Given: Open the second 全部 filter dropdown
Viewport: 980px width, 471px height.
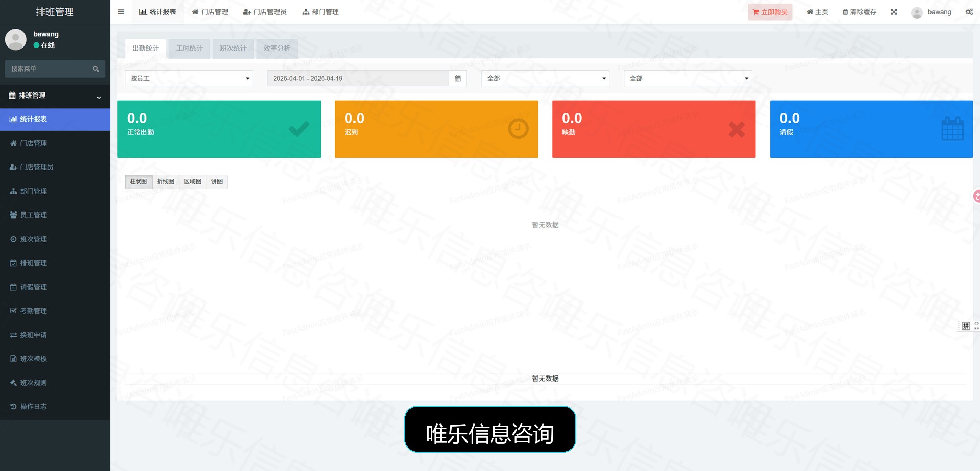Looking at the screenshot, I should tap(688, 78).
